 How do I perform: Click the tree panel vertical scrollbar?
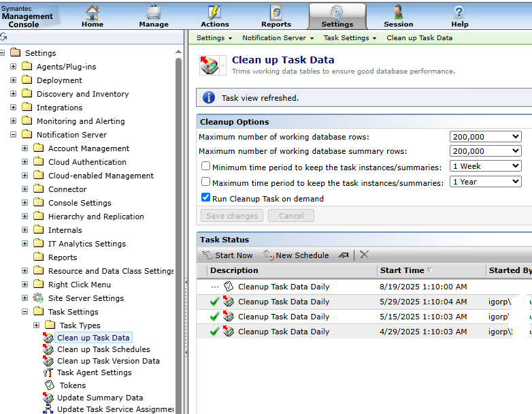point(178,234)
